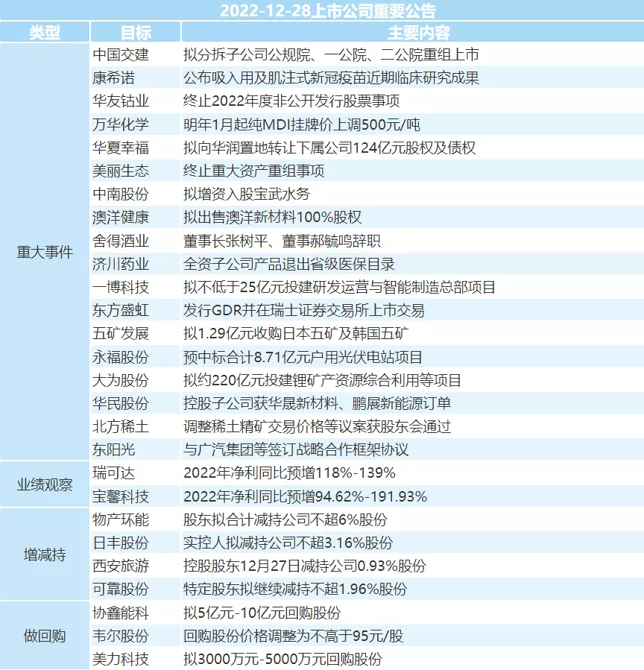This screenshot has width=644, height=670.
Task: Select company name 东阳光
Action: [x=114, y=449]
